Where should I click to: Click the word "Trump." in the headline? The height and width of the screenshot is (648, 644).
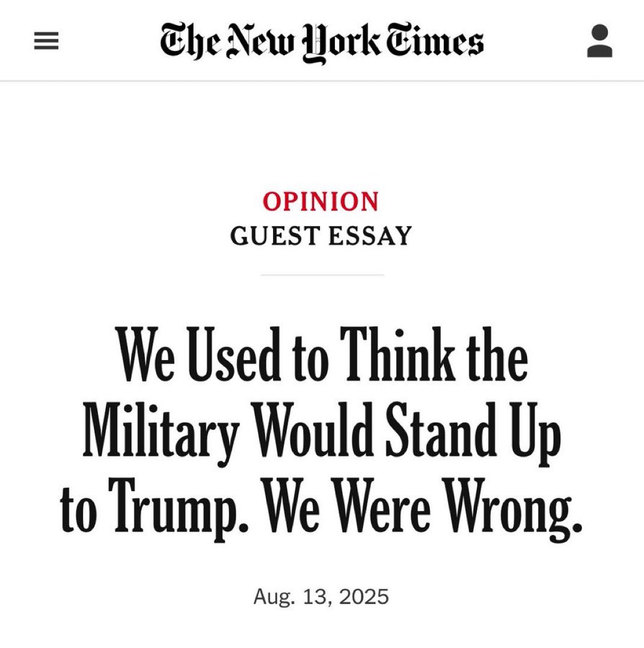click(178, 507)
